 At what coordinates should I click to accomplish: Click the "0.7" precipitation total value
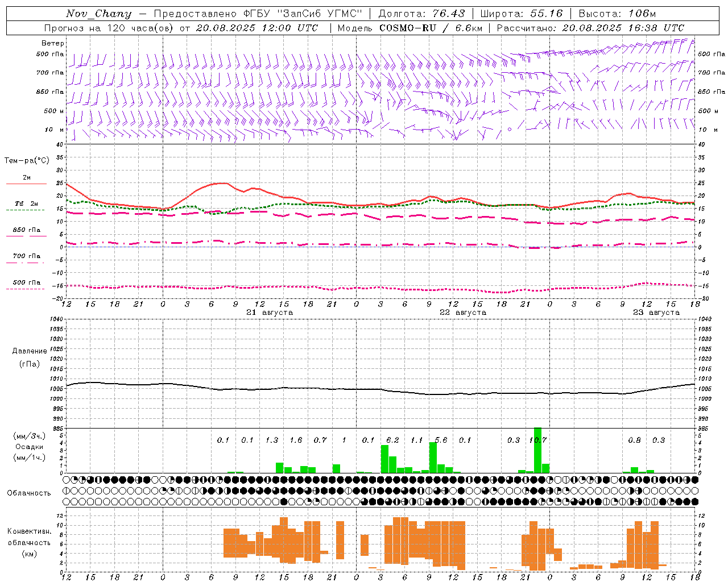pyautogui.click(x=320, y=440)
